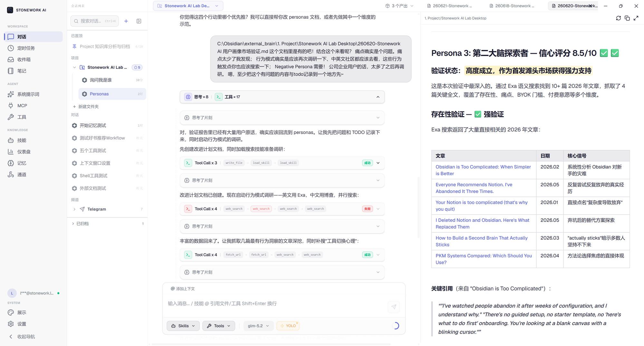Click 添加上下文 add context
The width and height of the screenshot is (644, 346).
(x=183, y=289)
